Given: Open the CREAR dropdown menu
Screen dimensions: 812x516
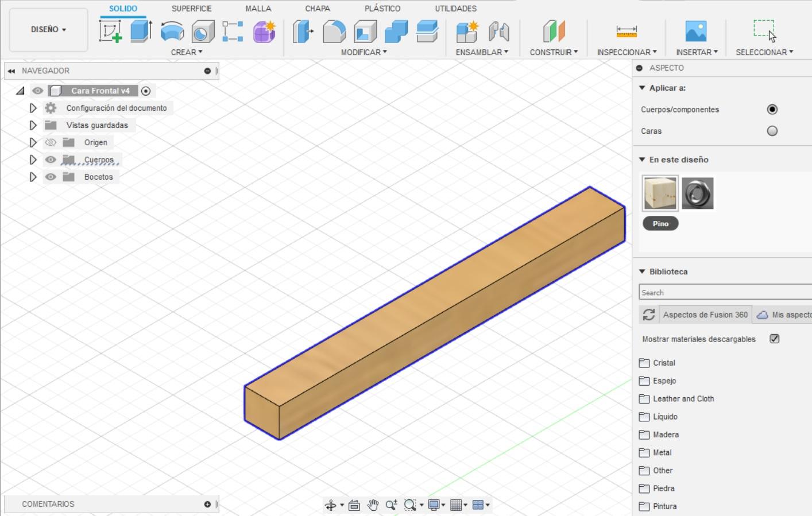Looking at the screenshot, I should [x=187, y=52].
